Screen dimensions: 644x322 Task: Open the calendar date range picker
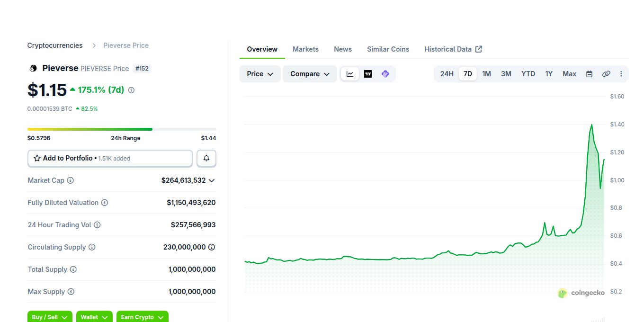589,74
